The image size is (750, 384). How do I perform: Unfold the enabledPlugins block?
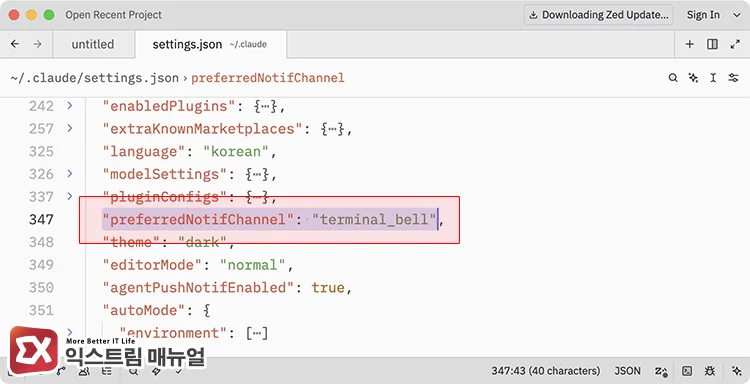pos(70,105)
